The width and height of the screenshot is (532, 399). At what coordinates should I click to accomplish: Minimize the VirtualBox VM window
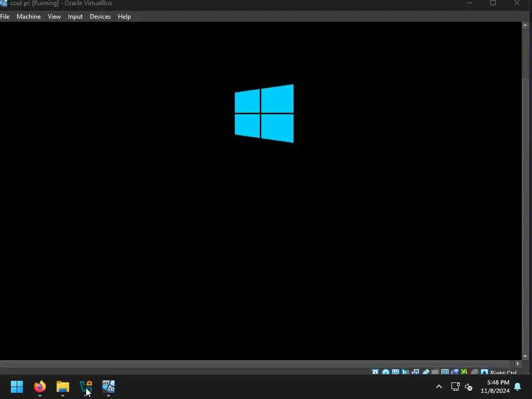[470, 3]
